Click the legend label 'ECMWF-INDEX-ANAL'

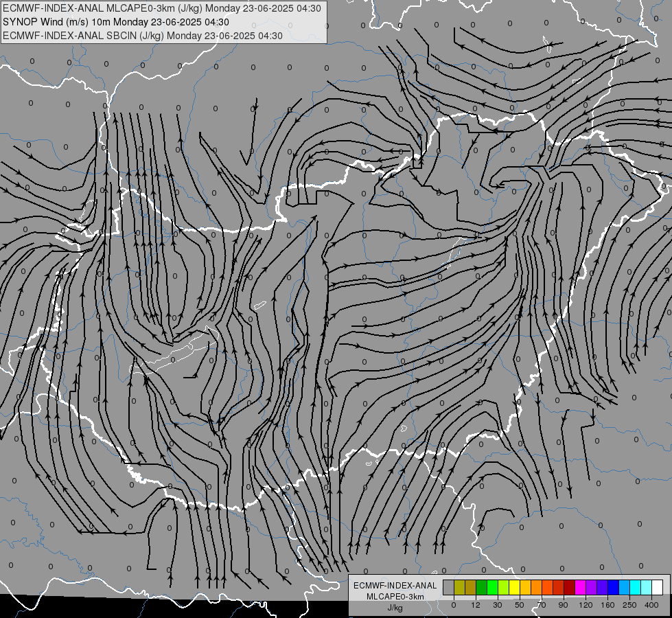point(395,586)
